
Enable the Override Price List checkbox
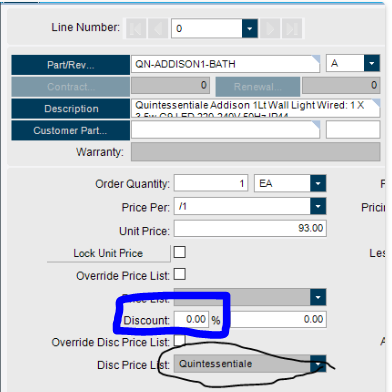tap(180, 275)
